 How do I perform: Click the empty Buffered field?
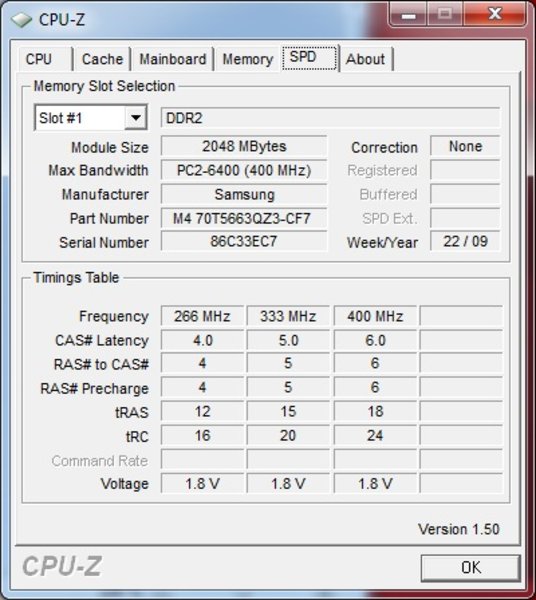point(465,194)
